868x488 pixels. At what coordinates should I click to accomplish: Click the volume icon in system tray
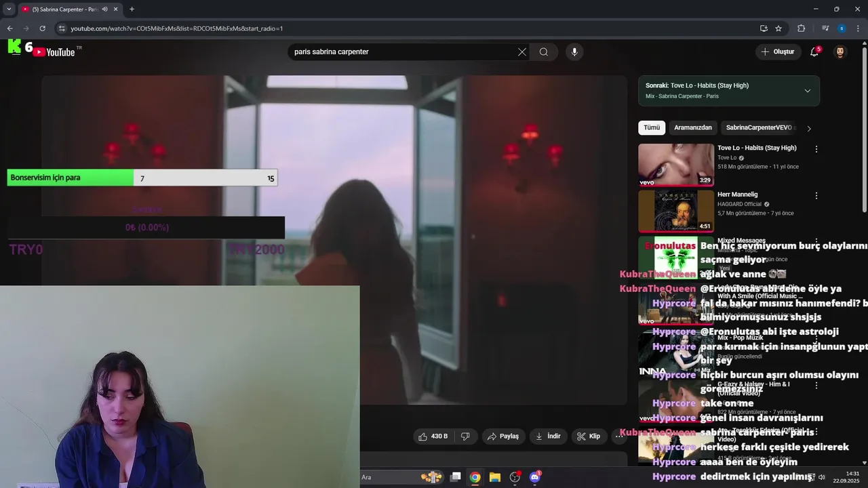point(822,477)
